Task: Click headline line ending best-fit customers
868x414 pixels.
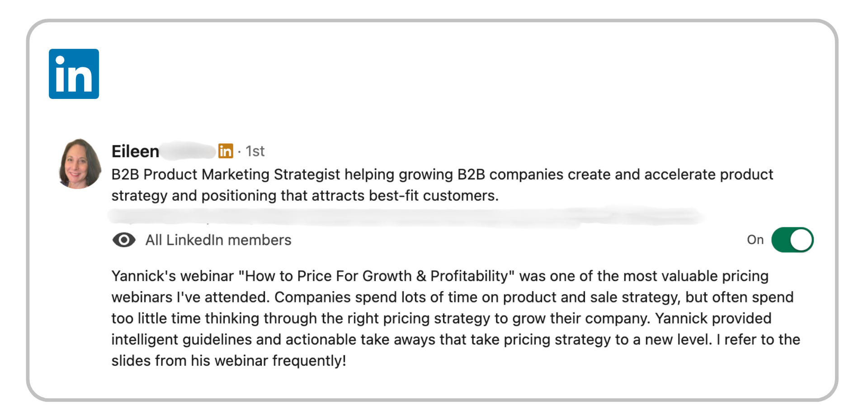Action: tap(305, 196)
